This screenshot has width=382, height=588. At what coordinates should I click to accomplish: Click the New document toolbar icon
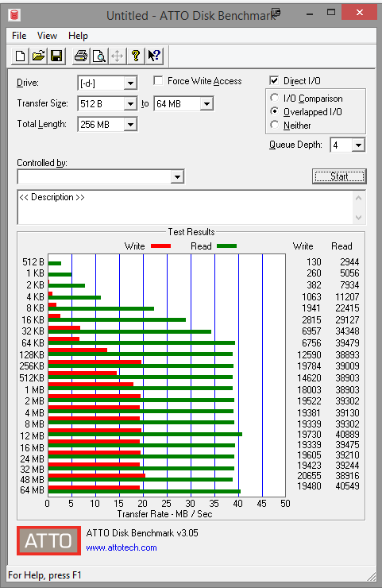tap(20, 56)
